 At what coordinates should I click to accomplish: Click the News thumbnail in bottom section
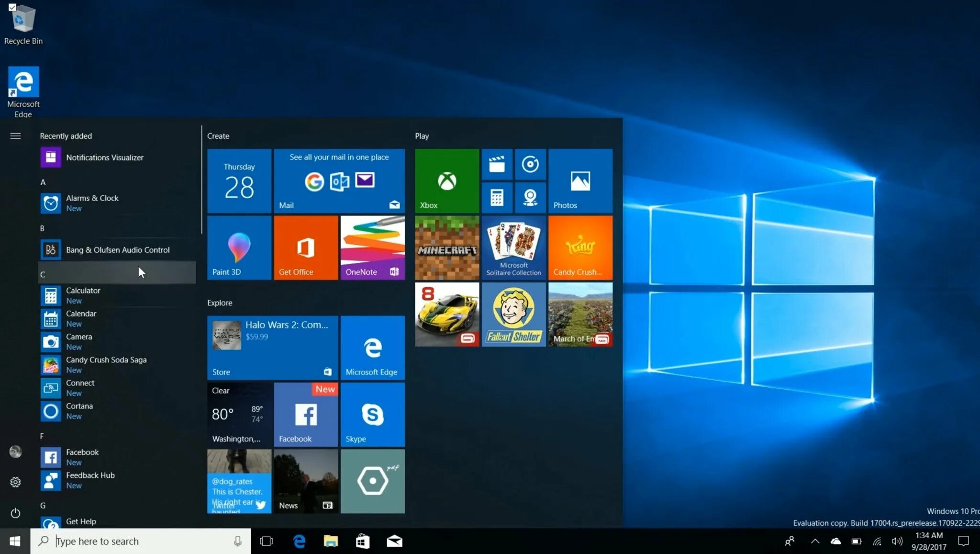click(x=305, y=481)
